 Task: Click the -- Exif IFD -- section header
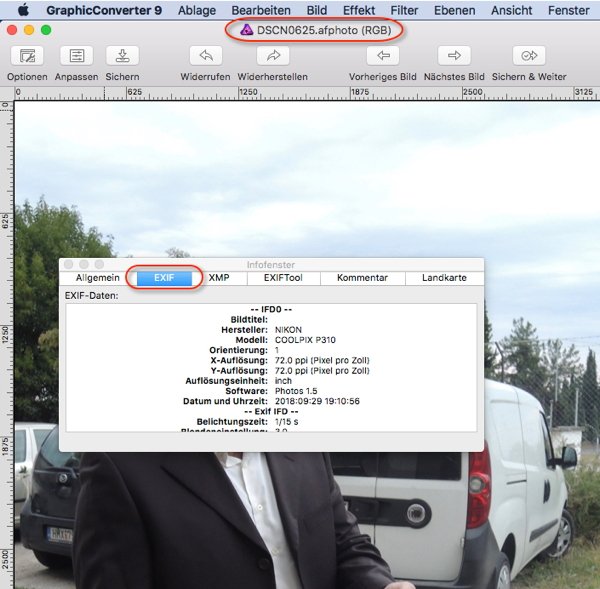click(x=271, y=411)
